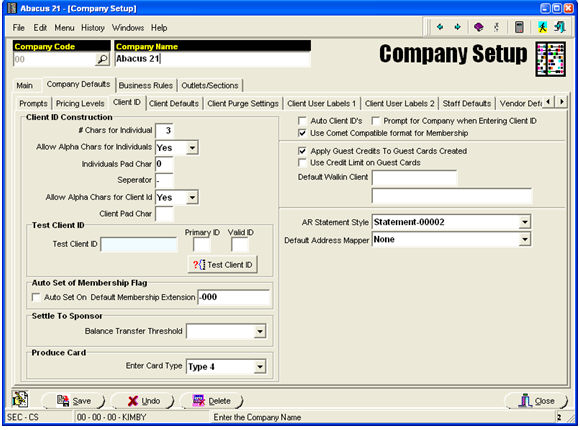Image resolution: width=580 pixels, height=430 pixels.
Task: Select the Client User Labels 2 sub-tab
Action: tap(399, 104)
